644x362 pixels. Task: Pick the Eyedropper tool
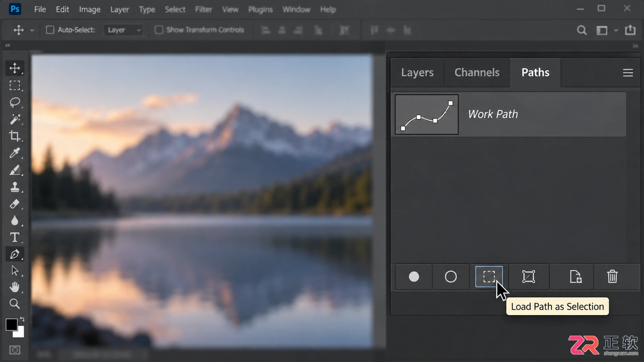(x=15, y=153)
